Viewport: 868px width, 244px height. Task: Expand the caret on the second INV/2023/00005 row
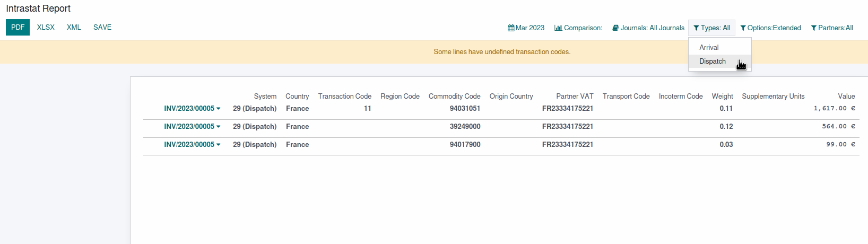pyautogui.click(x=218, y=127)
